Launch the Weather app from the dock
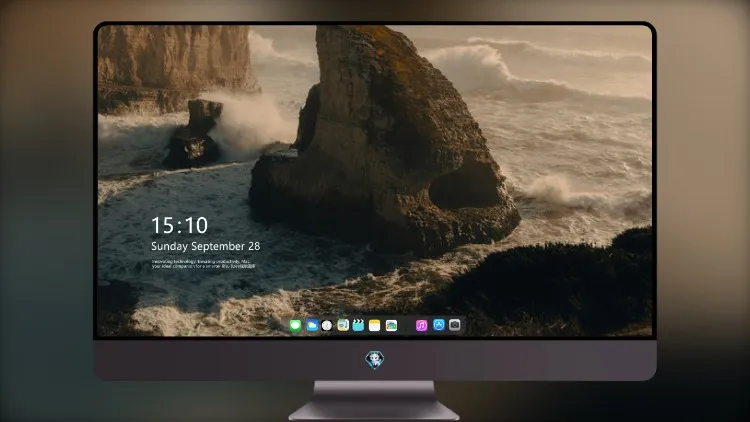750x422 pixels. (x=312, y=326)
